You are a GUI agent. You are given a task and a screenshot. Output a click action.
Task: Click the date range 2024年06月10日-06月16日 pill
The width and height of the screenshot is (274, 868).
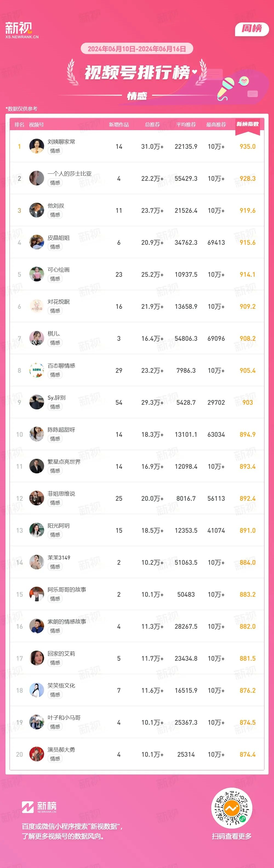(x=137, y=49)
